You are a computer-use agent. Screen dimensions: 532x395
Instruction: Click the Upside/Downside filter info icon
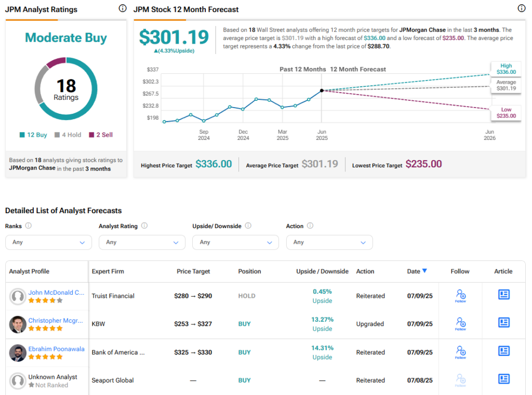click(x=248, y=226)
